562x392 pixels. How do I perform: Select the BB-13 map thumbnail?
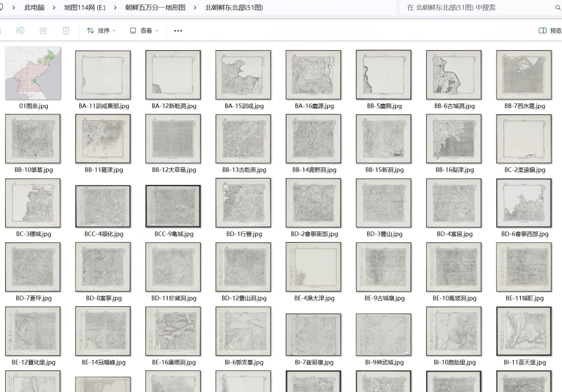[x=244, y=139]
